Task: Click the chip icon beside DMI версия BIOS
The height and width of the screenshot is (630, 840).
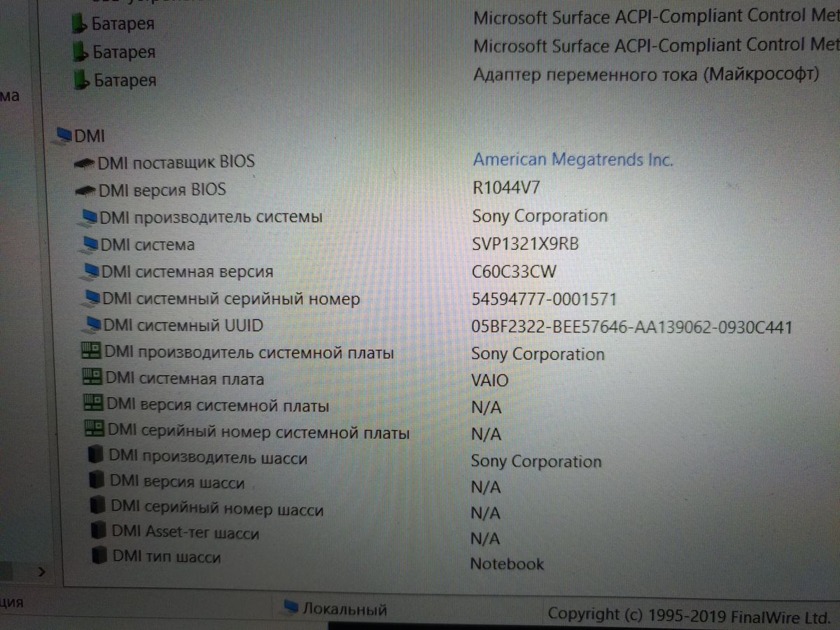Action: [86, 190]
